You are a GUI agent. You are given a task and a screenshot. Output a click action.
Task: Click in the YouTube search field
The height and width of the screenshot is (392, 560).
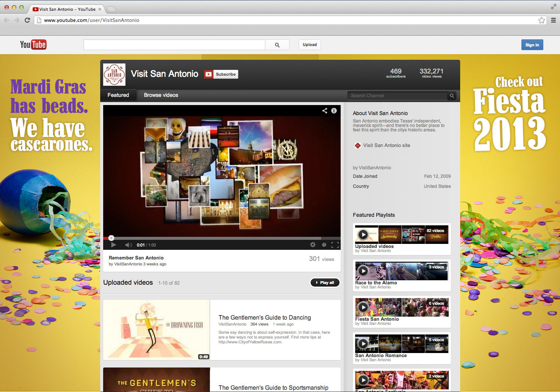(x=174, y=45)
